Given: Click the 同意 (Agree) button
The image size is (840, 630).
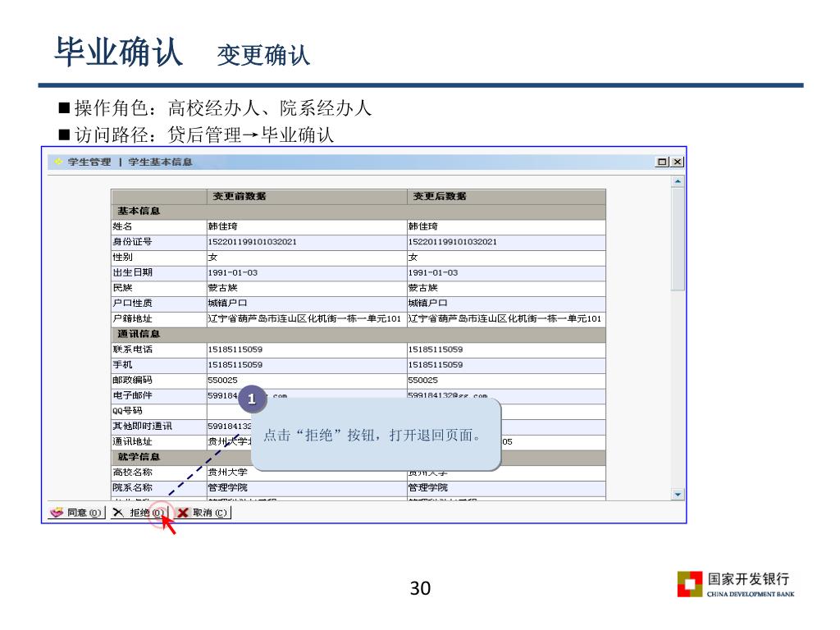Looking at the screenshot, I should (x=76, y=513).
